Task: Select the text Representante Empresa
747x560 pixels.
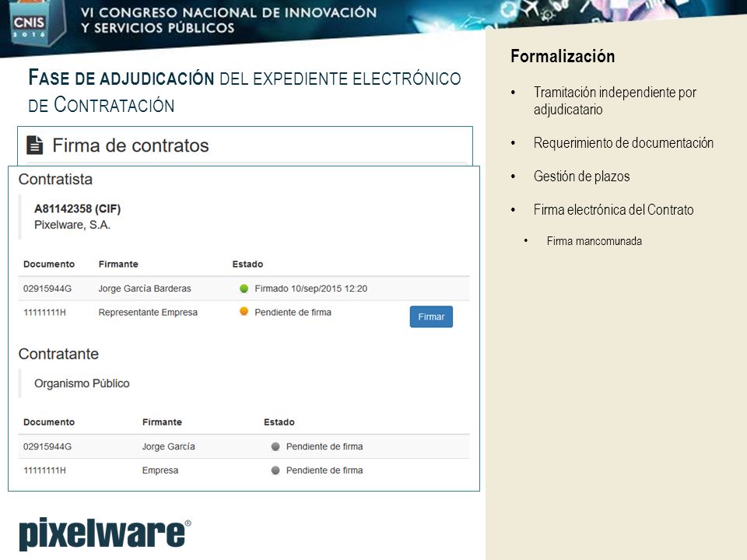Action: coord(148,313)
